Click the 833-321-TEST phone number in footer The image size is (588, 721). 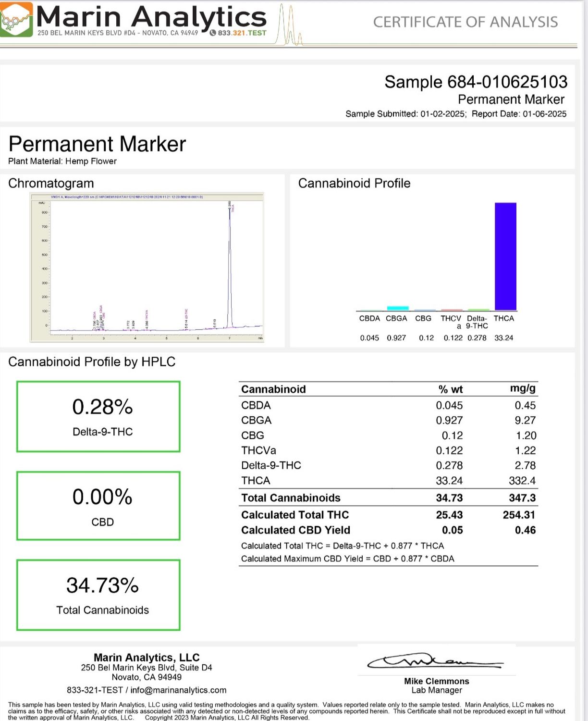pyautogui.click(x=95, y=690)
